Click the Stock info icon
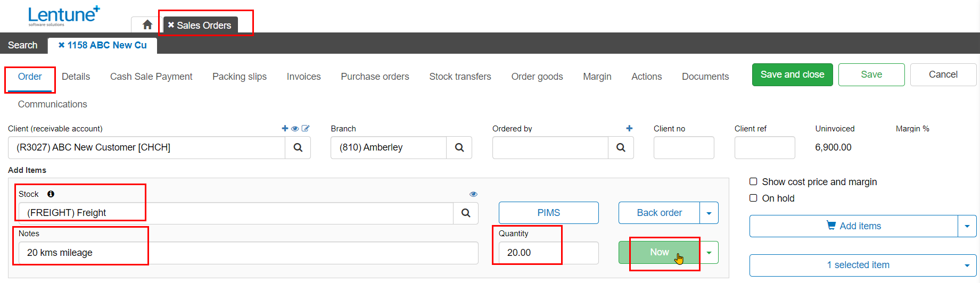 (51, 194)
